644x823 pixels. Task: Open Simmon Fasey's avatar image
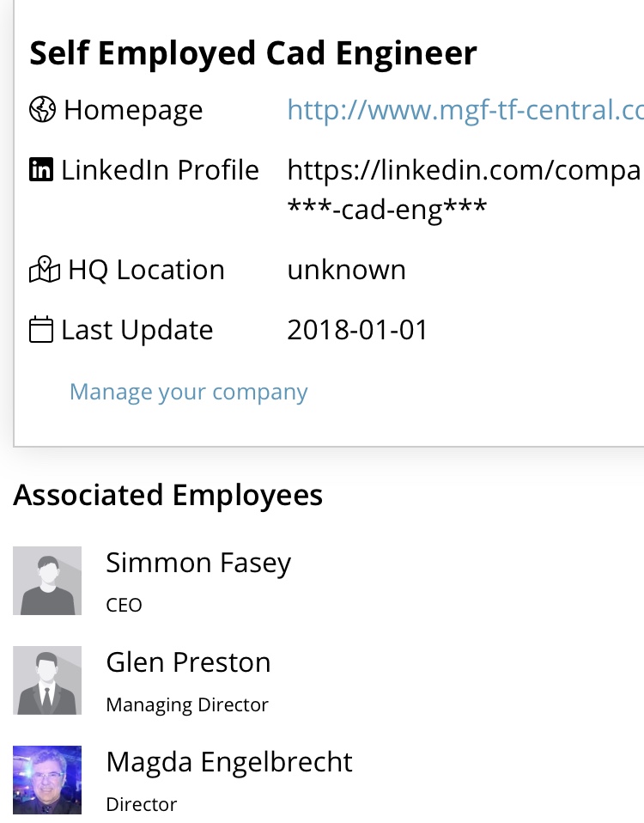[x=47, y=581]
